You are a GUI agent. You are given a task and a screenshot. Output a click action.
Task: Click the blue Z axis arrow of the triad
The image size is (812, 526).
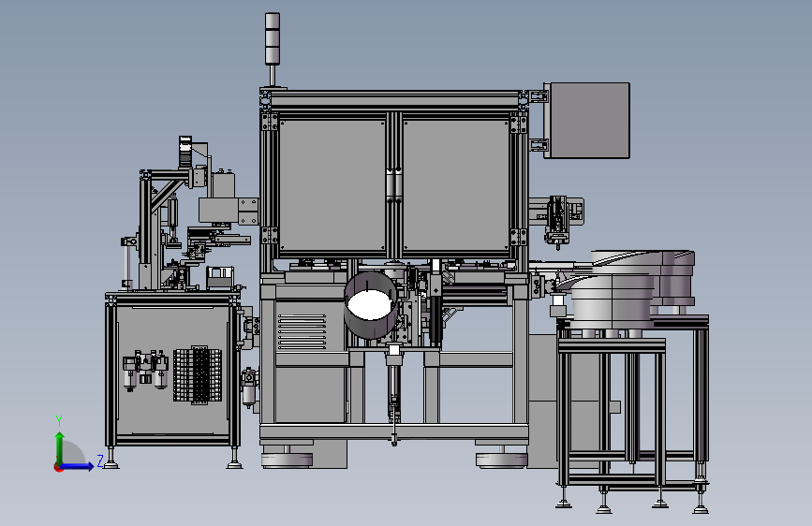coord(78,466)
